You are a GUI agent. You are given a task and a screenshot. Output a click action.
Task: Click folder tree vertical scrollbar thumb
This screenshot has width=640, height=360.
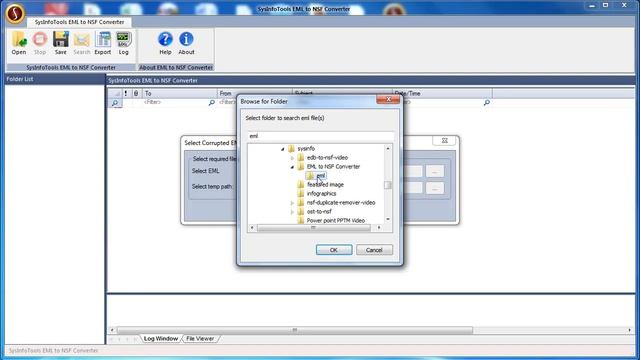[x=387, y=185]
